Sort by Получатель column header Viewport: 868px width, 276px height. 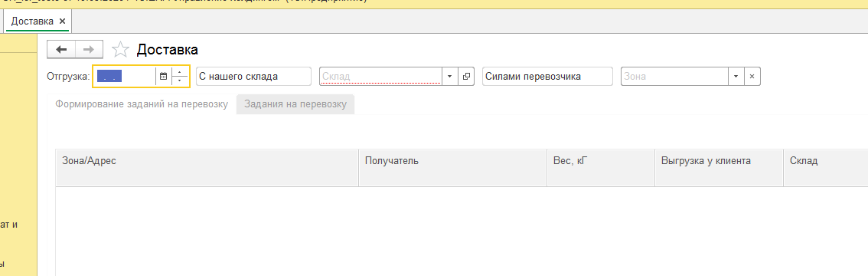click(453, 167)
